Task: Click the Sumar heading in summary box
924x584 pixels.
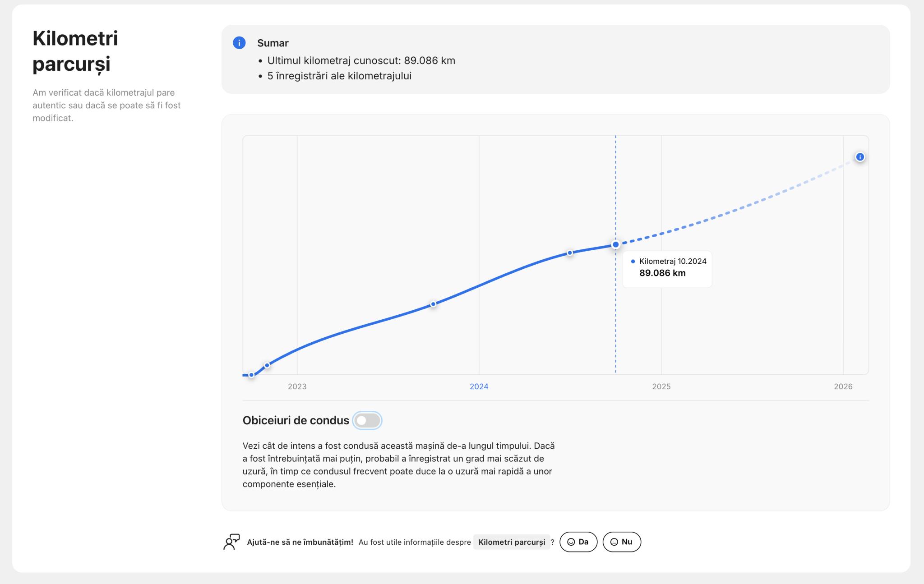Action: point(273,43)
